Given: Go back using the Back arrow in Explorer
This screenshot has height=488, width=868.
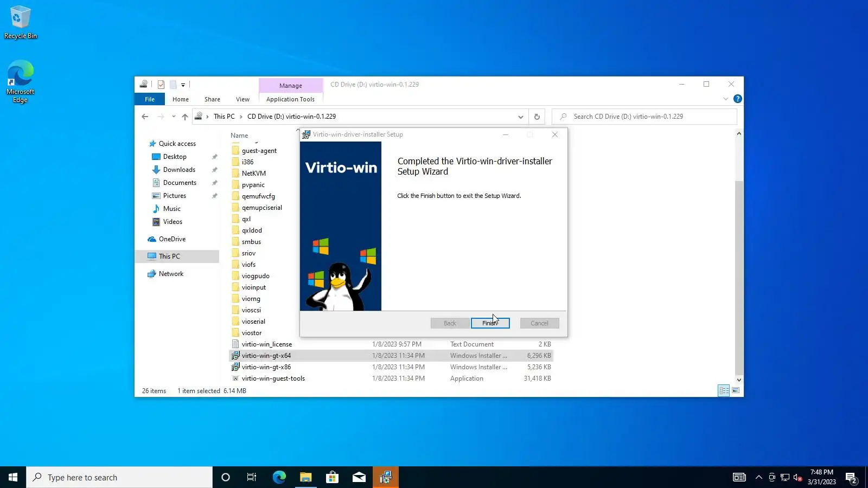Looking at the screenshot, I should point(145,117).
